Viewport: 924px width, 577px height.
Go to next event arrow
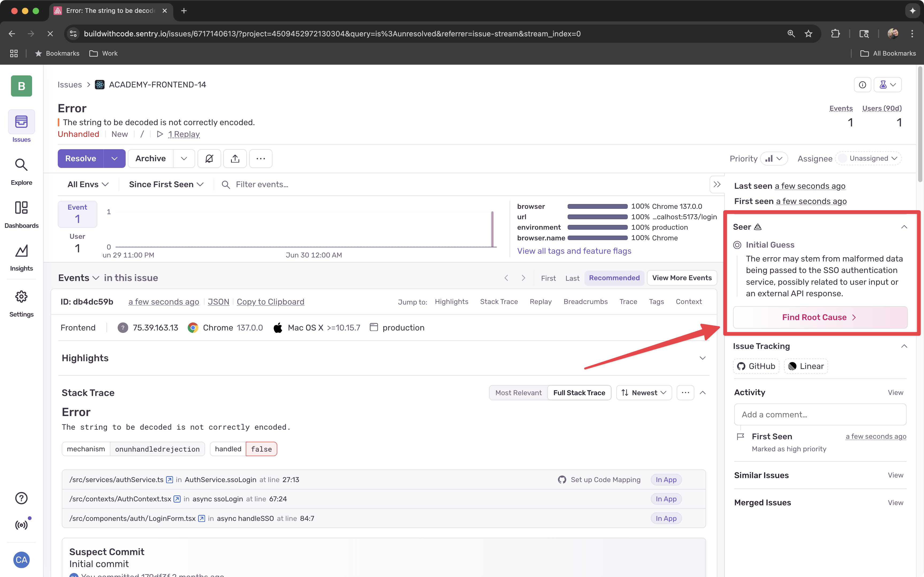523,278
